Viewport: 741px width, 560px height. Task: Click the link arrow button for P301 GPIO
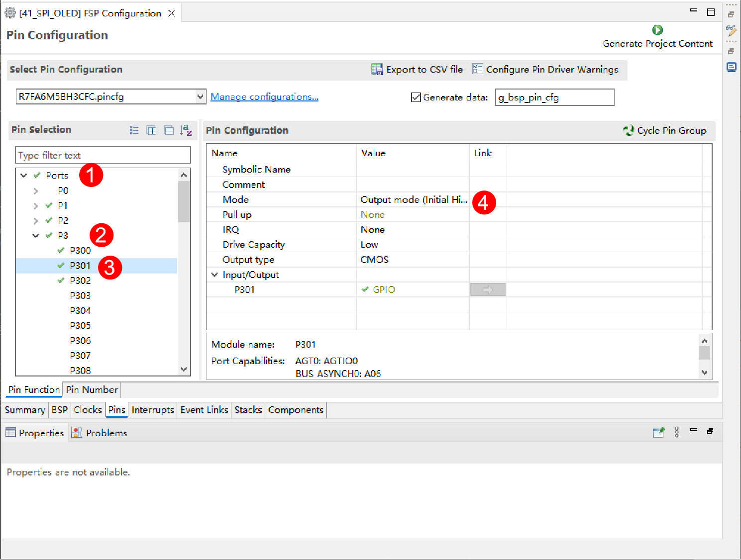click(488, 289)
